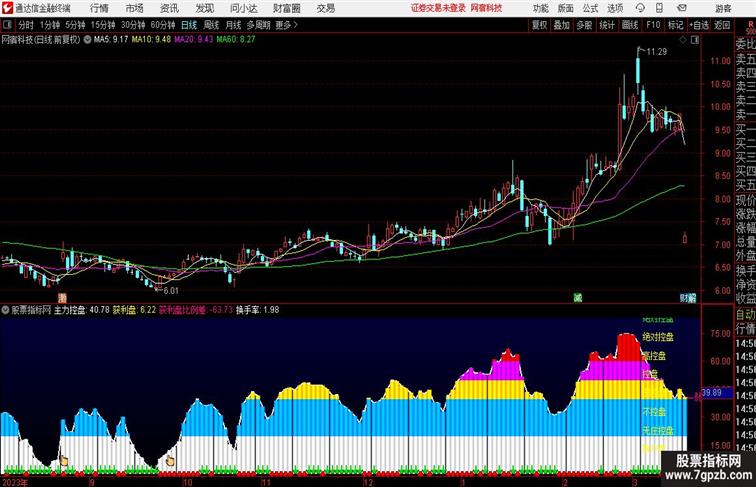Screen dimensions: 756x487
Task: Open the 版面 menu
Action: coord(566,8)
